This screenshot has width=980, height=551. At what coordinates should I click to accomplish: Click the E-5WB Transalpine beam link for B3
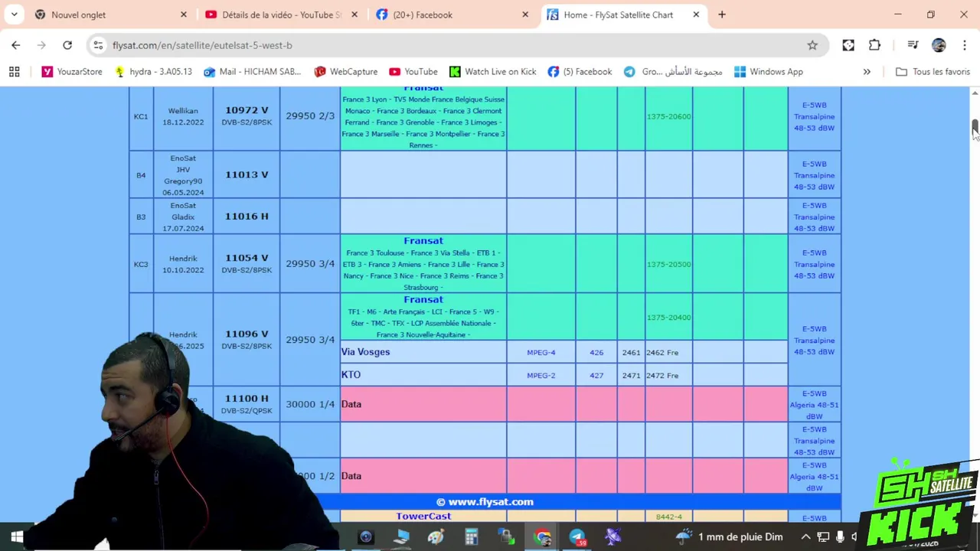point(814,217)
